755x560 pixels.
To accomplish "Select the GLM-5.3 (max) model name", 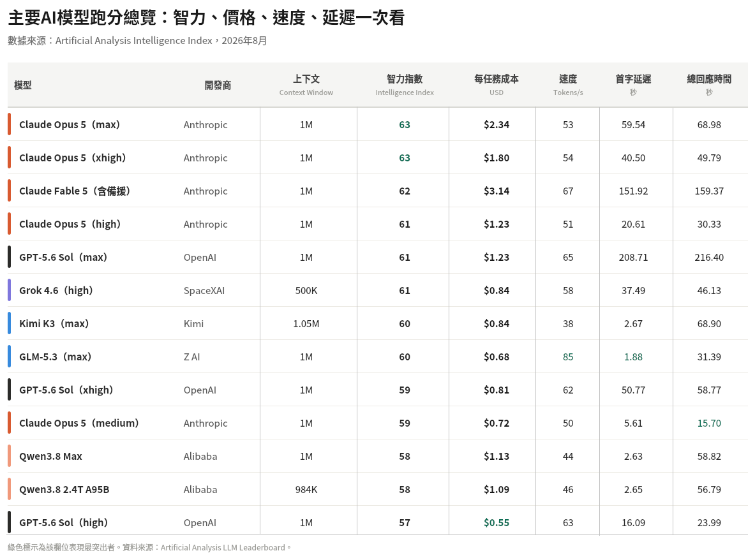I will click(55, 357).
